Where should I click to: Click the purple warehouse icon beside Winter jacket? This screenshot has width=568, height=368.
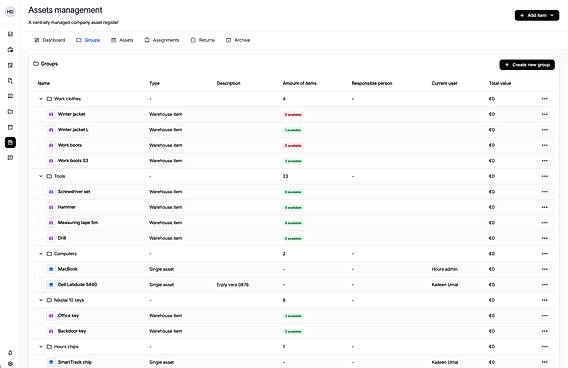pyautogui.click(x=51, y=114)
